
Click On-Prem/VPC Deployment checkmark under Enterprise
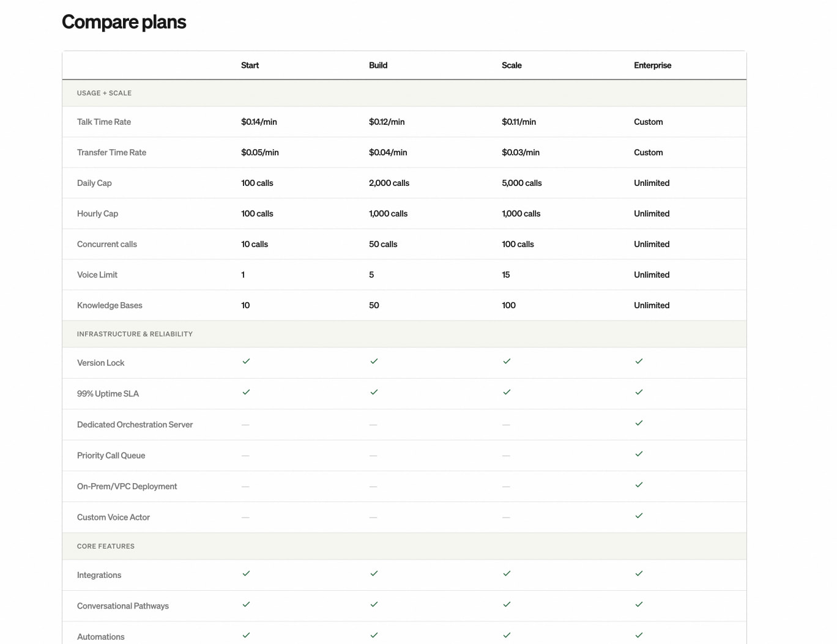pos(639,485)
